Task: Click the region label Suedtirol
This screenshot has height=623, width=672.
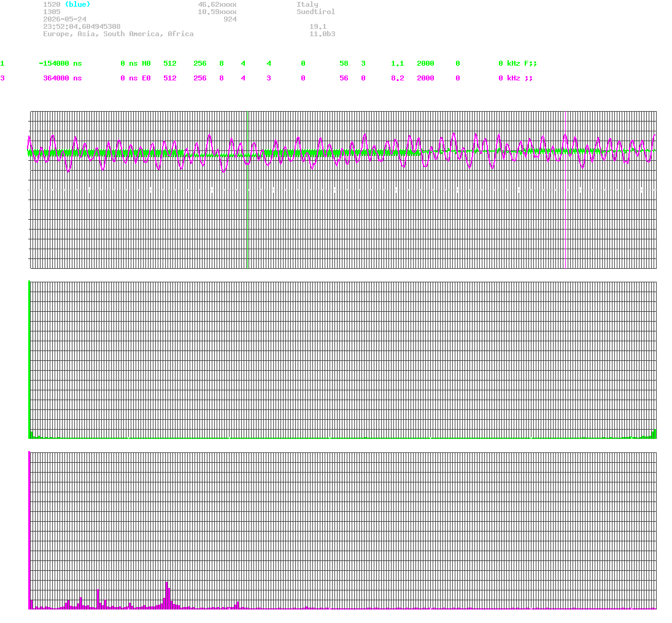Action: tap(316, 12)
